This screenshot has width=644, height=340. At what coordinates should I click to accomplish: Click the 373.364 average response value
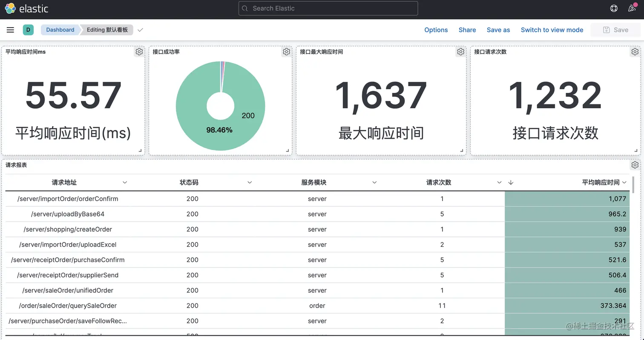[x=613, y=306]
